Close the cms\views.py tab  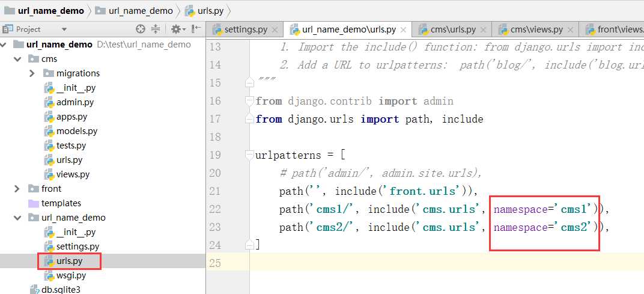570,30
